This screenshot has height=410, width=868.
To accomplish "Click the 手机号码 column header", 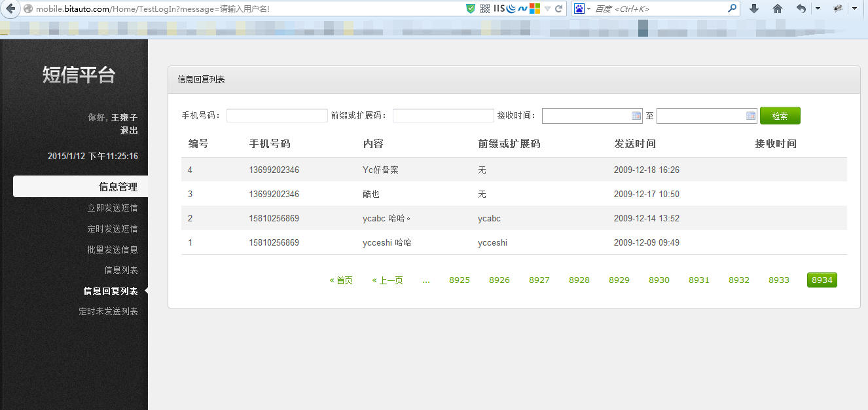I will tap(270, 143).
